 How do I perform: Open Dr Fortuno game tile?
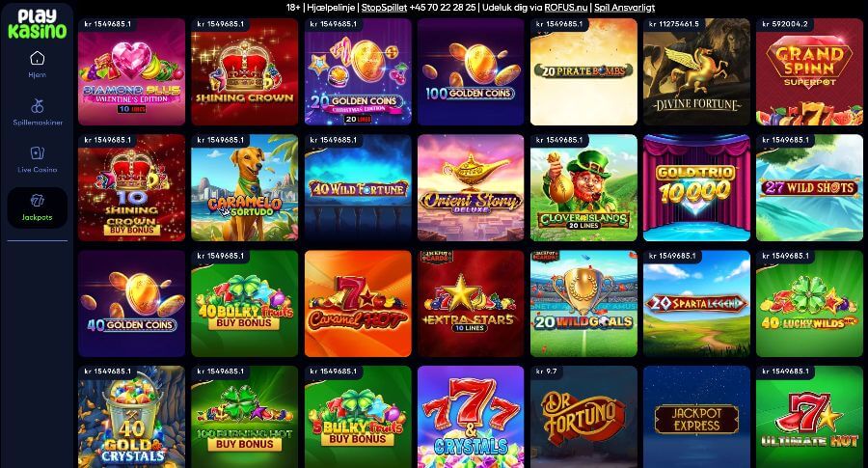click(x=583, y=417)
